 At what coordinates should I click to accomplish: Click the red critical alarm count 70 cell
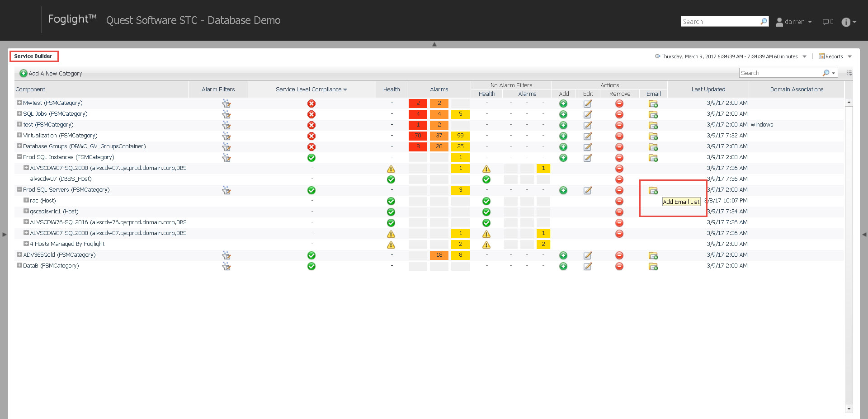418,136
